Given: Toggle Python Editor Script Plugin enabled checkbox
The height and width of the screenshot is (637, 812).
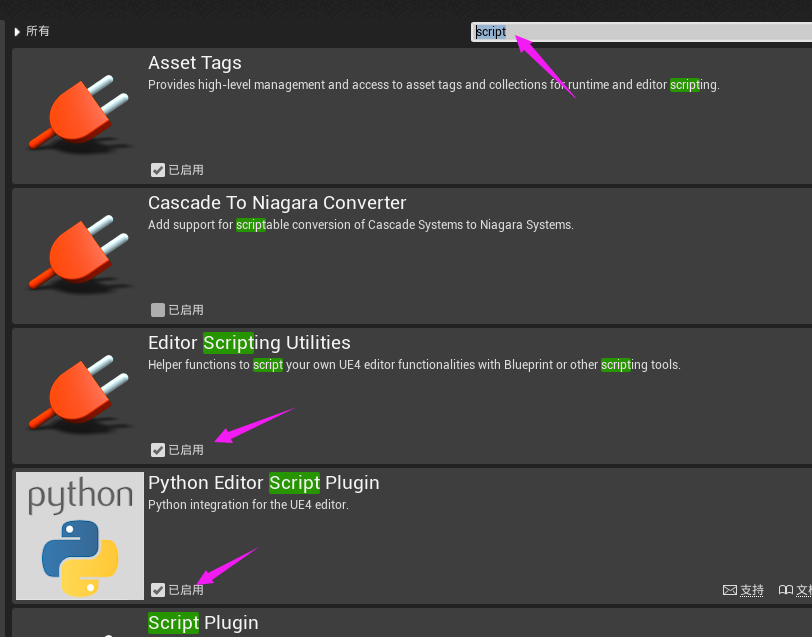Looking at the screenshot, I should pyautogui.click(x=157, y=589).
